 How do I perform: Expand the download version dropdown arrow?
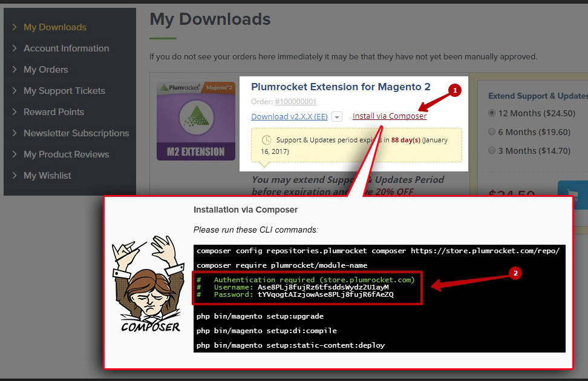(337, 117)
